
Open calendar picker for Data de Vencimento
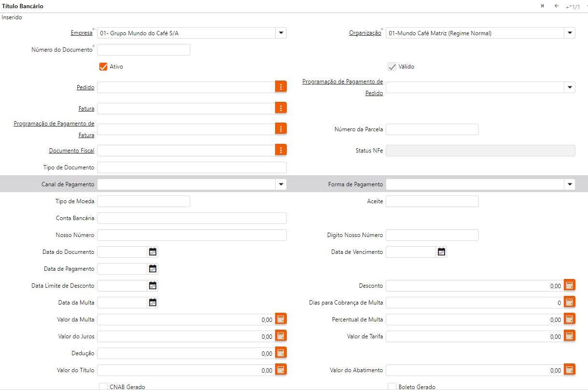tap(441, 251)
